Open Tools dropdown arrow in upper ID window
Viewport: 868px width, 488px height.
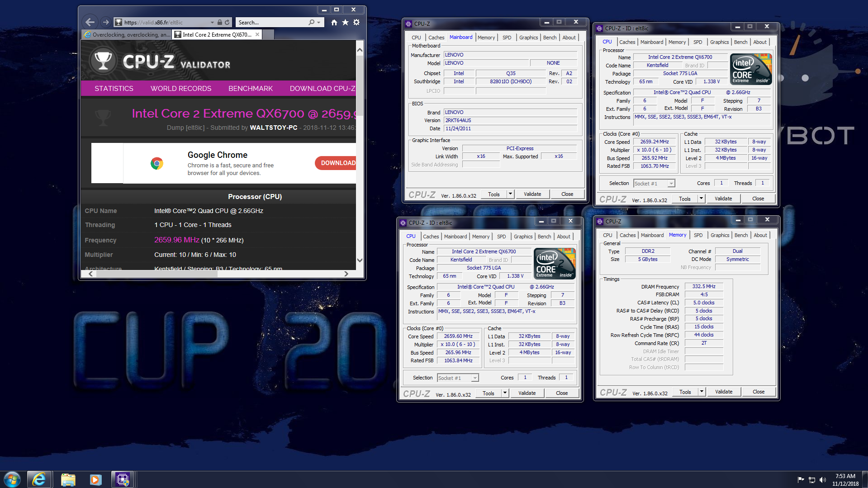(x=701, y=199)
